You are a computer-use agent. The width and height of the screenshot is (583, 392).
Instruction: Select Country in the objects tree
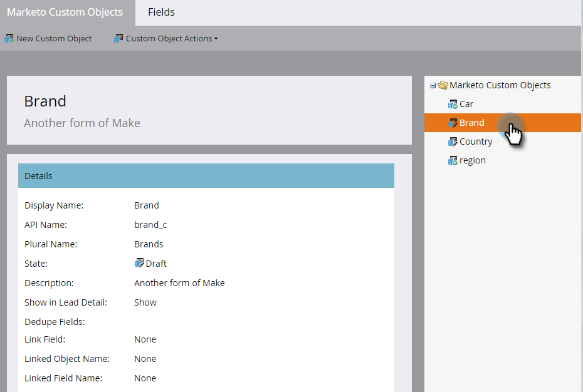click(x=476, y=142)
